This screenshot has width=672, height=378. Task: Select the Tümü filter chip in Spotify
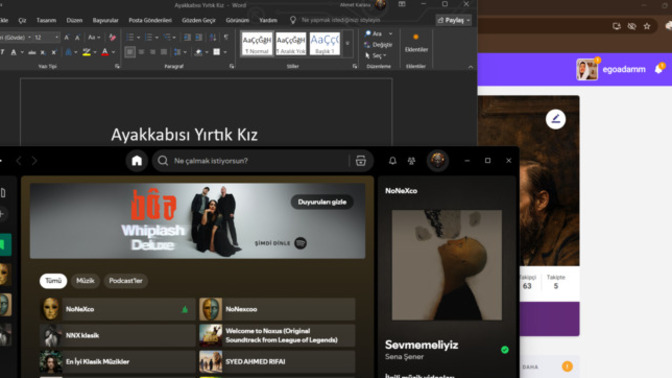tap(53, 281)
